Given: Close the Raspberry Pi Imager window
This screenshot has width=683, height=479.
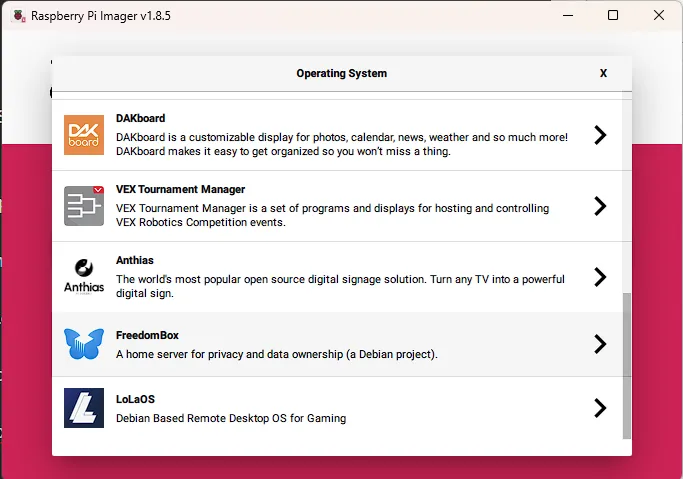Looking at the screenshot, I should coord(659,16).
